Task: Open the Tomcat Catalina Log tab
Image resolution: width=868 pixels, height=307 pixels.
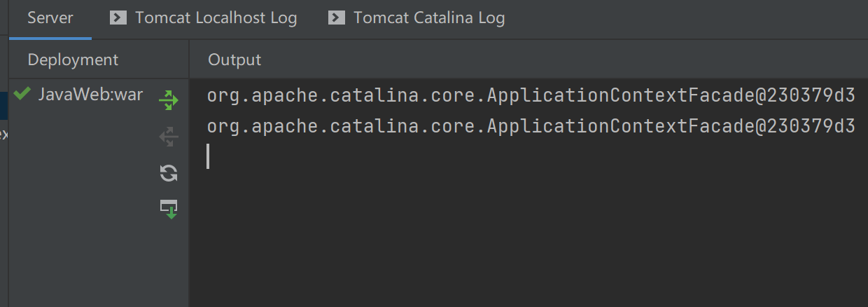Action: pyautogui.click(x=416, y=18)
